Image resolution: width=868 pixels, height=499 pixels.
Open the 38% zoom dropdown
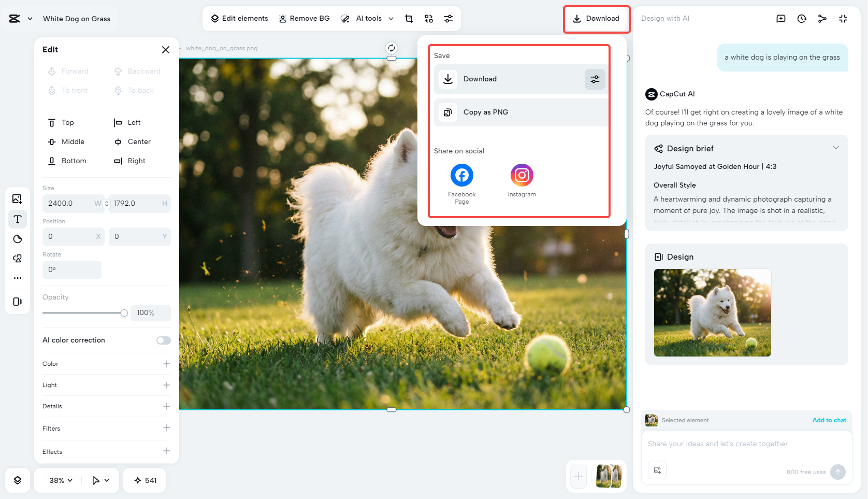click(x=61, y=480)
